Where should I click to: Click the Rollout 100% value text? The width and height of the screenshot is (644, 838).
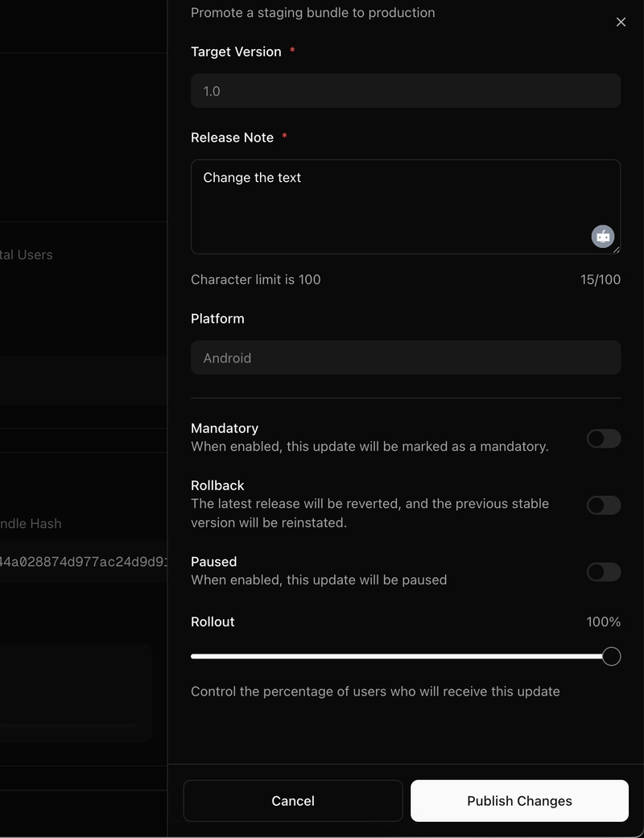[x=603, y=622]
